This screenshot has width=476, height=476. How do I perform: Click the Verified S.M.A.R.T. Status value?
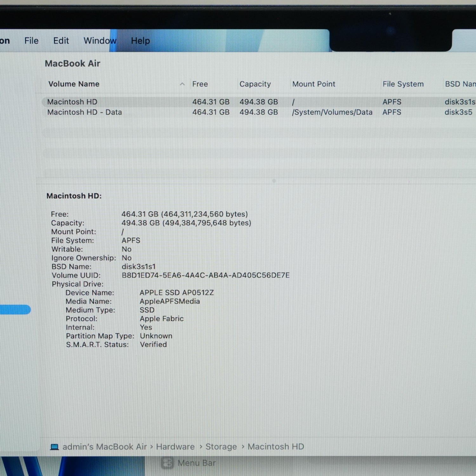(153, 344)
